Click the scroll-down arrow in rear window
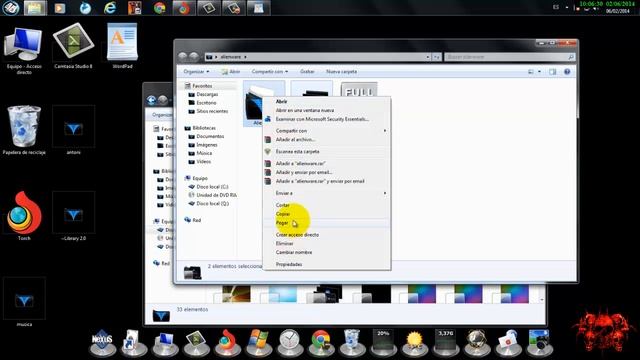640x360 pixels. coord(542,300)
